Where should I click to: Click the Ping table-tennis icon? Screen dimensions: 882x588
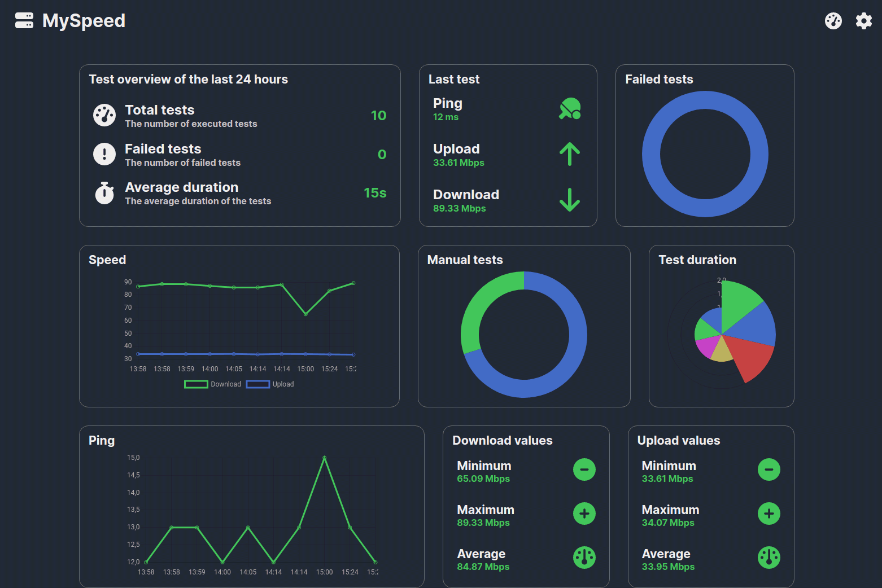tap(570, 108)
